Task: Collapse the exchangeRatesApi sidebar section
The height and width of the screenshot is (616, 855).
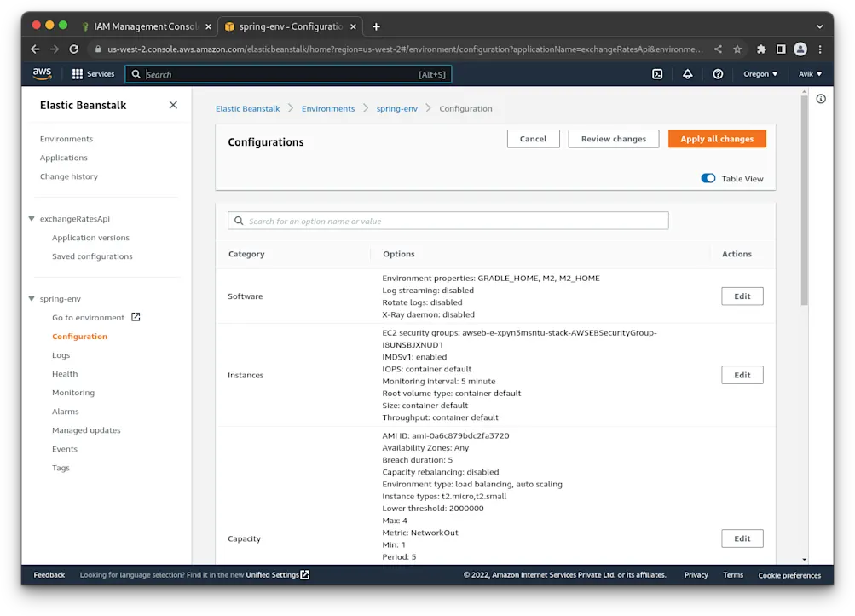Action: click(29, 218)
